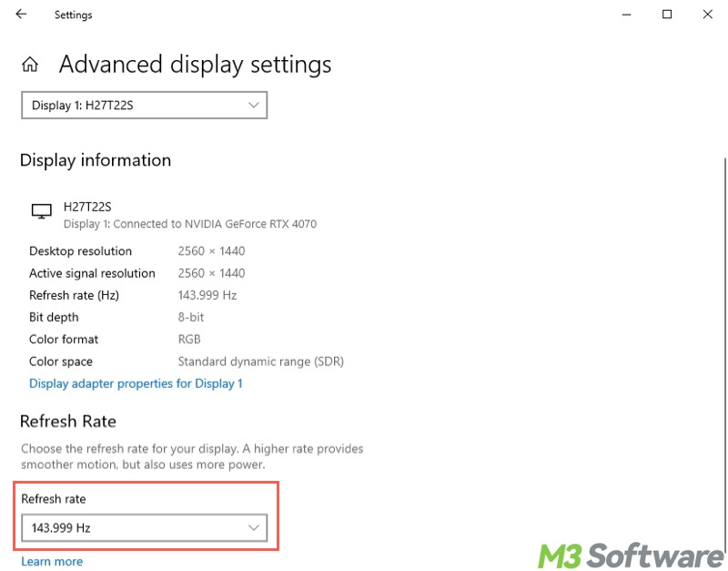Open the Display 1: H27T22S dropdown
The height and width of the screenshot is (571, 728).
pos(145,105)
